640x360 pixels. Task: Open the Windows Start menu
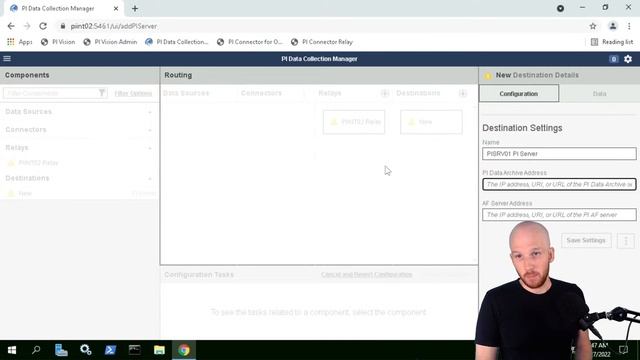tap(12, 350)
